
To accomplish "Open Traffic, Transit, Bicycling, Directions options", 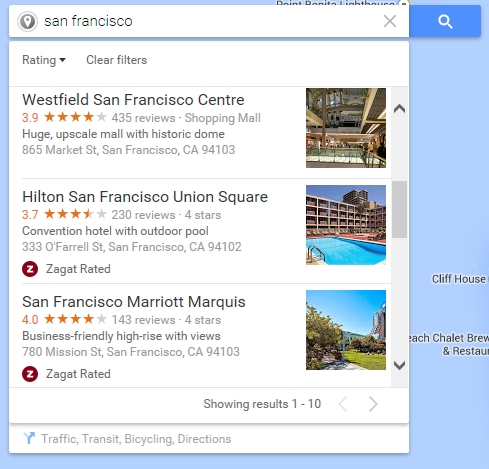I will click(x=136, y=439).
